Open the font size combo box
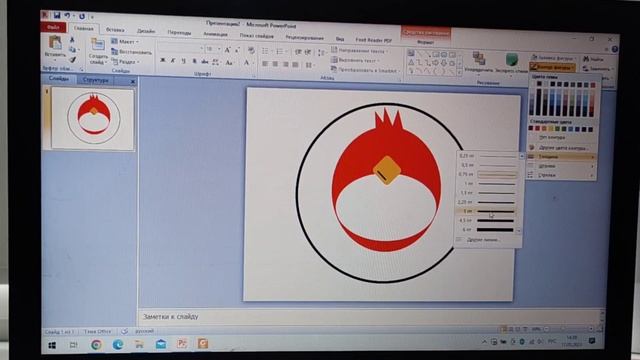The height and width of the screenshot is (360, 640). (213, 49)
